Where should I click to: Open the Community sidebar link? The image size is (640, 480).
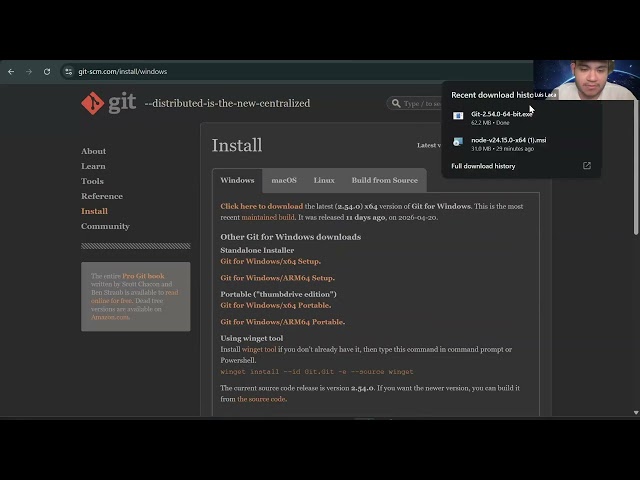point(105,226)
